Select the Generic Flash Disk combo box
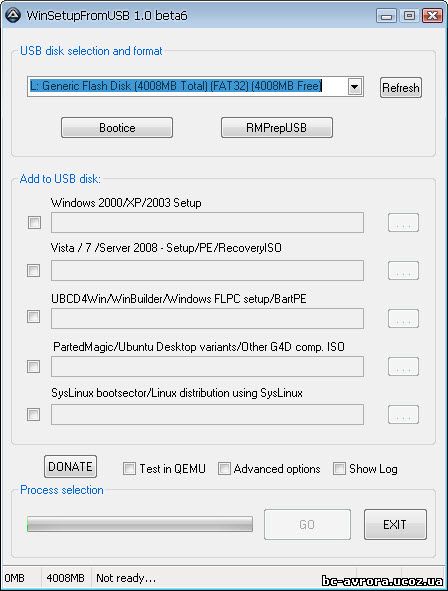The height and width of the screenshot is (591, 448). point(195,87)
